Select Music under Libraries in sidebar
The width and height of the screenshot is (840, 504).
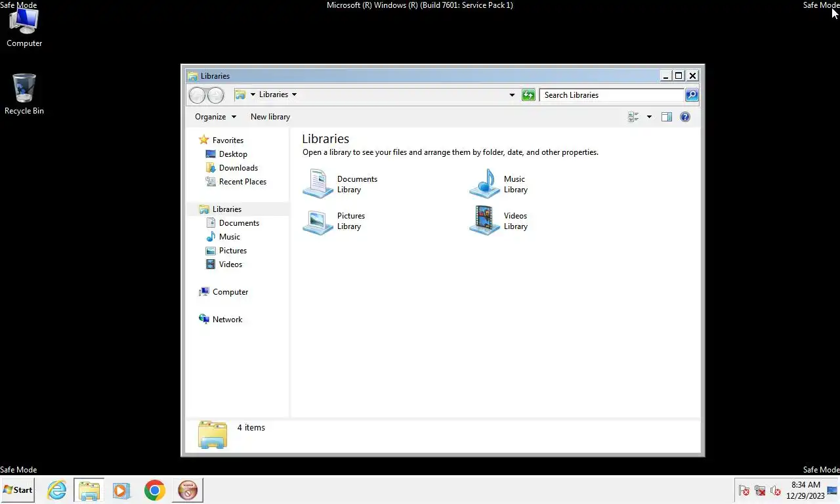[x=229, y=237]
